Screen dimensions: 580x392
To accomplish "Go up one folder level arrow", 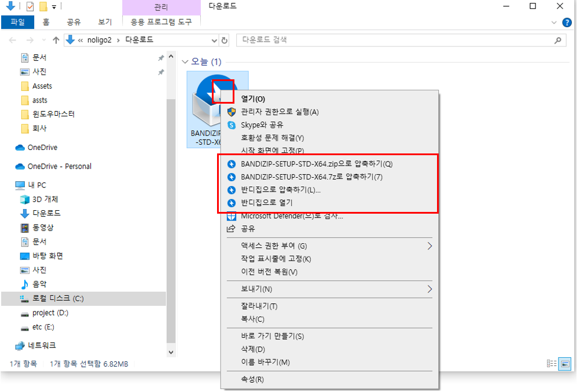I will click(56, 40).
